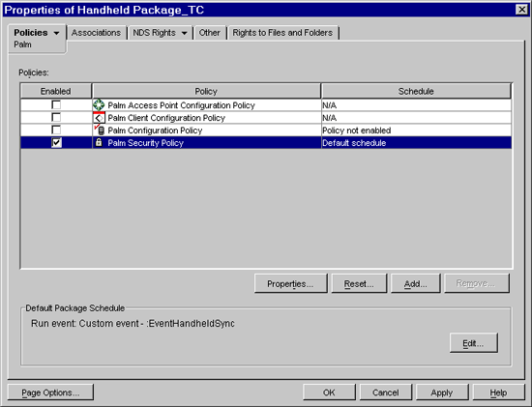Click the Add... button

tap(416, 283)
